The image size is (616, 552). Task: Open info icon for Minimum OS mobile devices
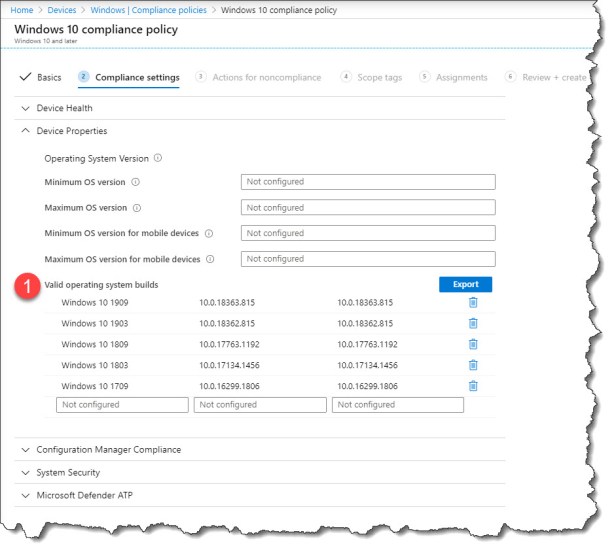[x=209, y=233]
